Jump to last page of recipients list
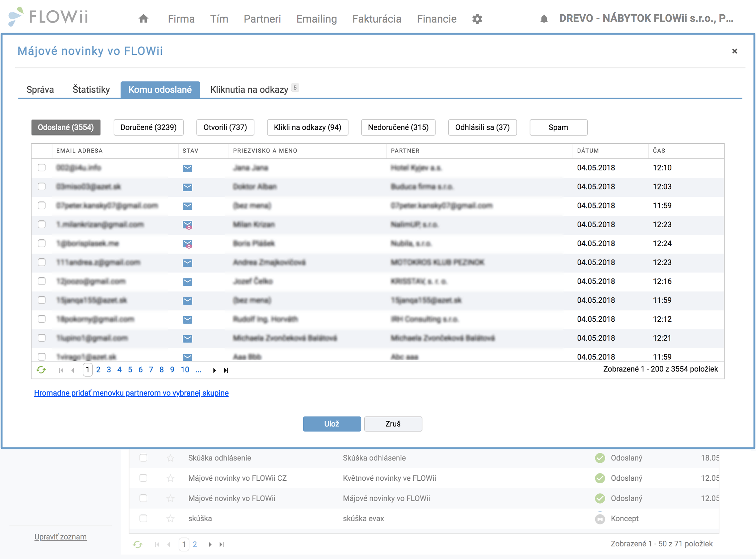 pyautogui.click(x=226, y=370)
